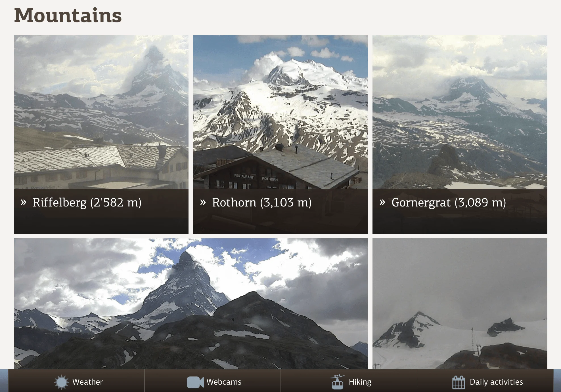Click the sun Weather icon
The width and height of the screenshot is (561, 392).
point(62,382)
